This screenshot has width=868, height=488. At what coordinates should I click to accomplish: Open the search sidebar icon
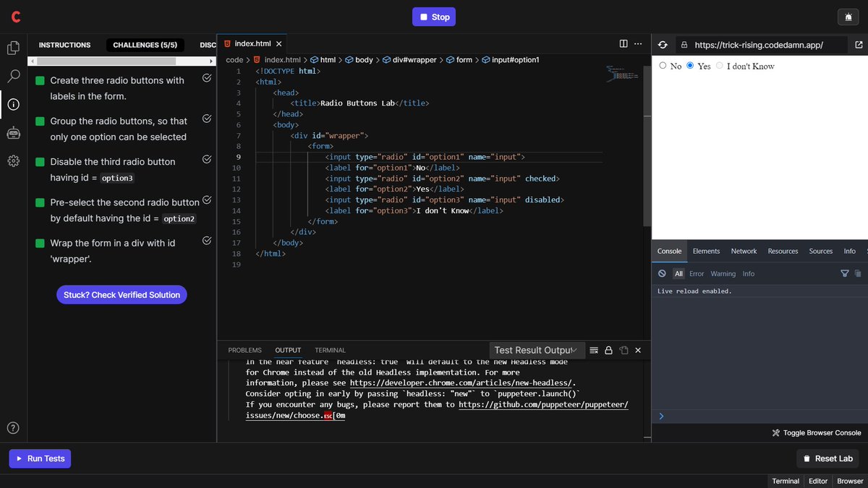click(13, 76)
